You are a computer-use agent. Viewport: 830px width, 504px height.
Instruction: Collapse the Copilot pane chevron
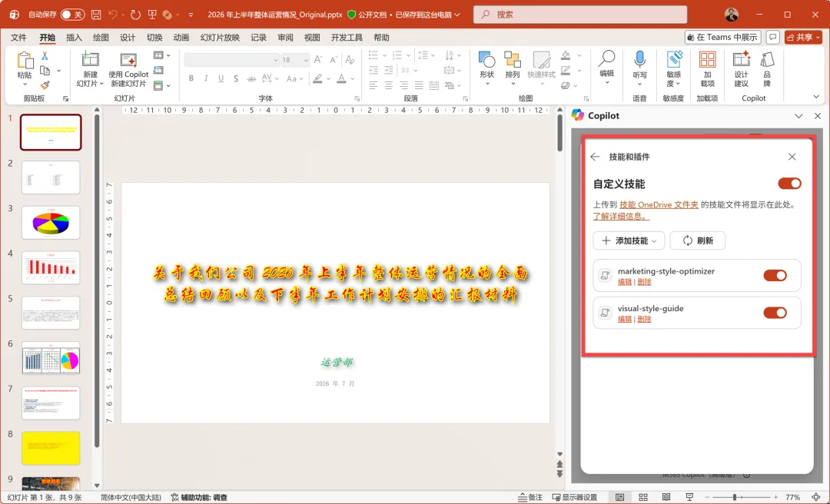coord(798,116)
